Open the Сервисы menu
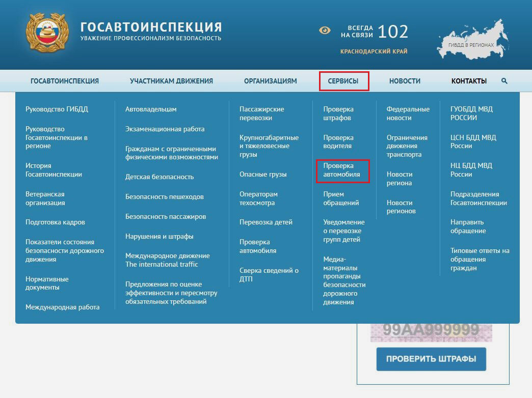This screenshot has height=398, width=532. (343, 81)
